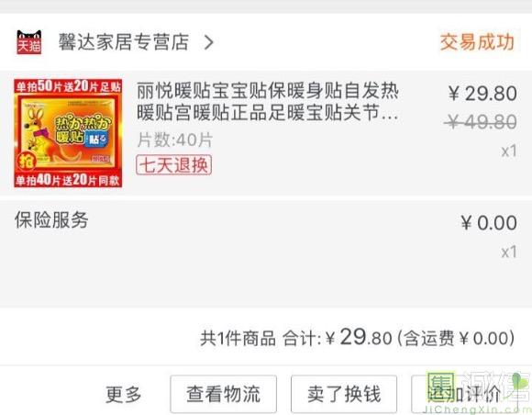Tap the ¥29.80 product price
This screenshot has width=532, height=415.
tap(482, 93)
